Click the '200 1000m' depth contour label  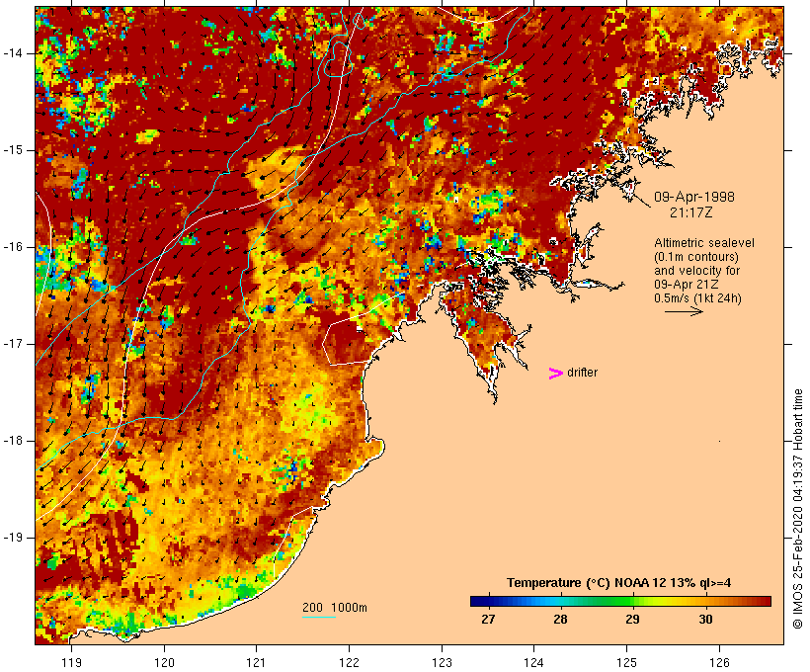click(335, 608)
